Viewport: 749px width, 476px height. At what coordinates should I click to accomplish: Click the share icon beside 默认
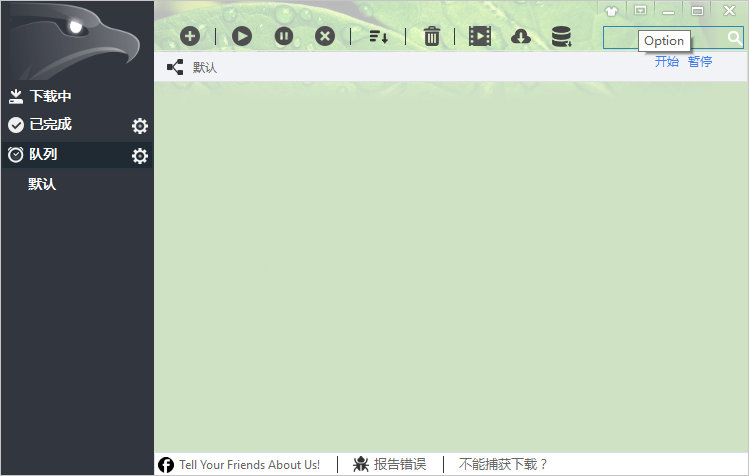coord(175,67)
